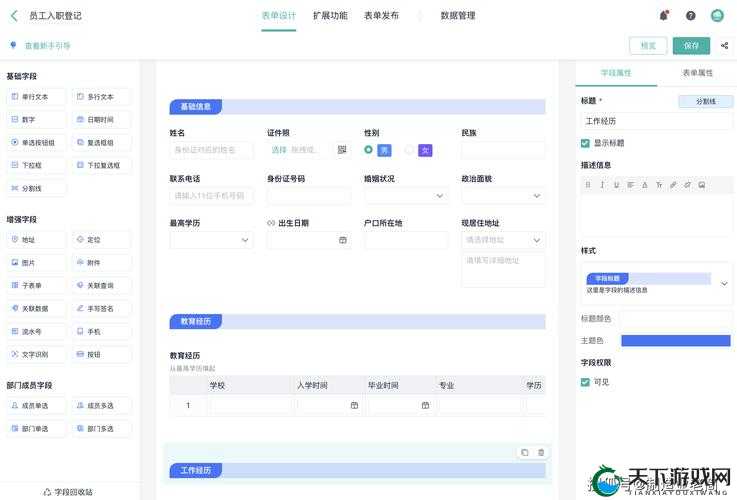Viewport: 737px width, 500px height.
Task: Add a 定位 location field
Action: coord(102,240)
